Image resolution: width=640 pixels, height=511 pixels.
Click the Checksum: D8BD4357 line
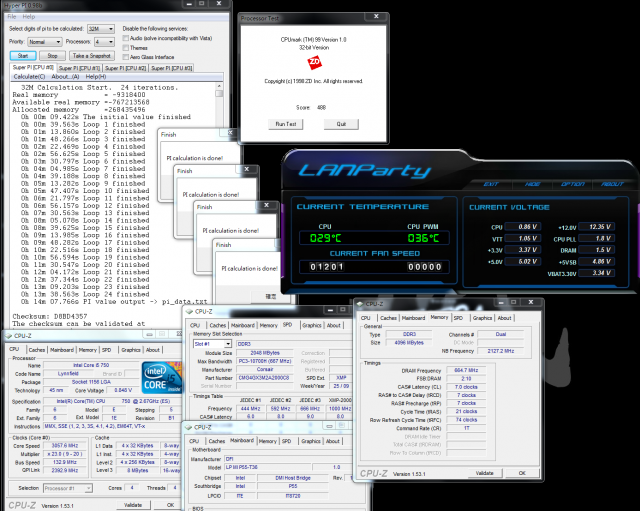tap(49, 316)
